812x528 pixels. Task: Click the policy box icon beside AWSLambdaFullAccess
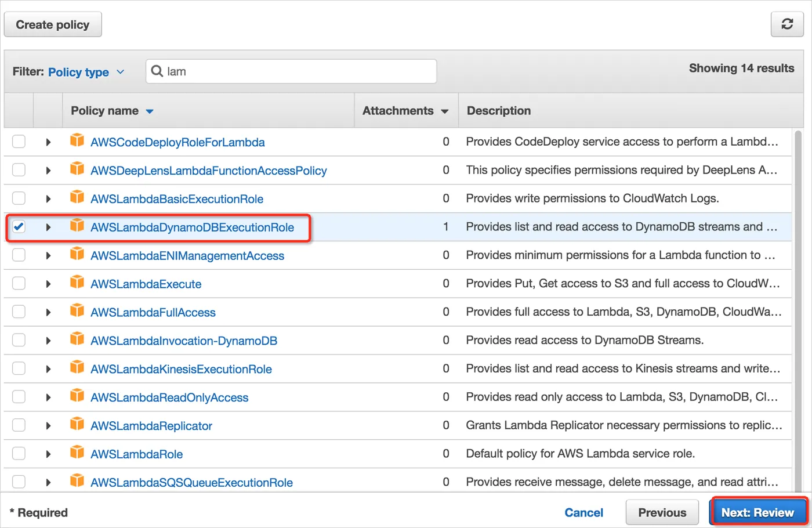click(x=77, y=312)
